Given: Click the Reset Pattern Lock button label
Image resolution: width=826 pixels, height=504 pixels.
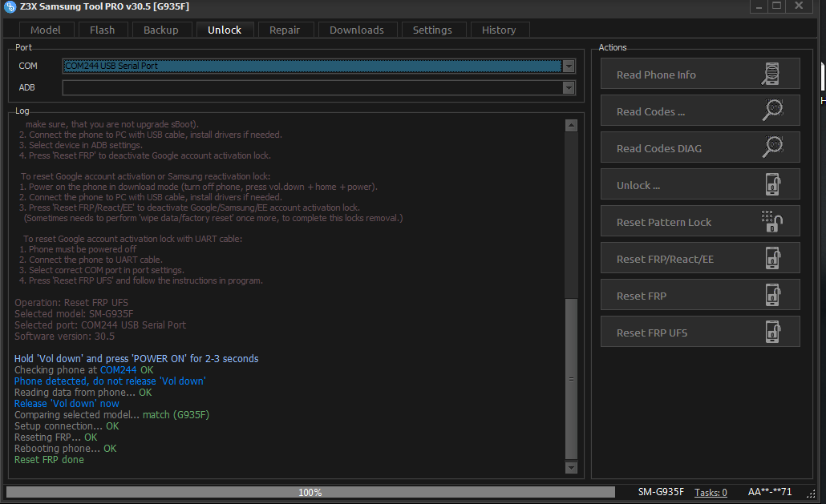Looking at the screenshot, I should 664,222.
